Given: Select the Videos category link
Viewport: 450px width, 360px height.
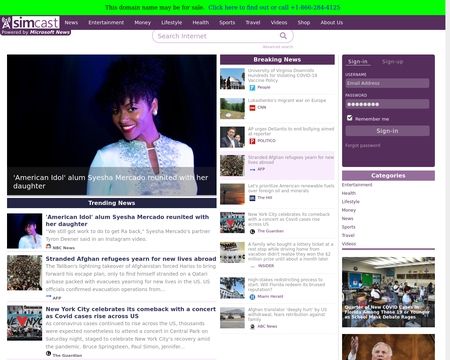Looking at the screenshot, I should tap(349, 244).
